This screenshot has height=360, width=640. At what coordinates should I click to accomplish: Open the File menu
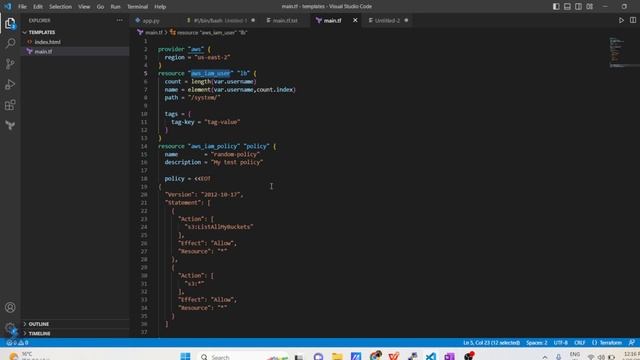coord(22,7)
